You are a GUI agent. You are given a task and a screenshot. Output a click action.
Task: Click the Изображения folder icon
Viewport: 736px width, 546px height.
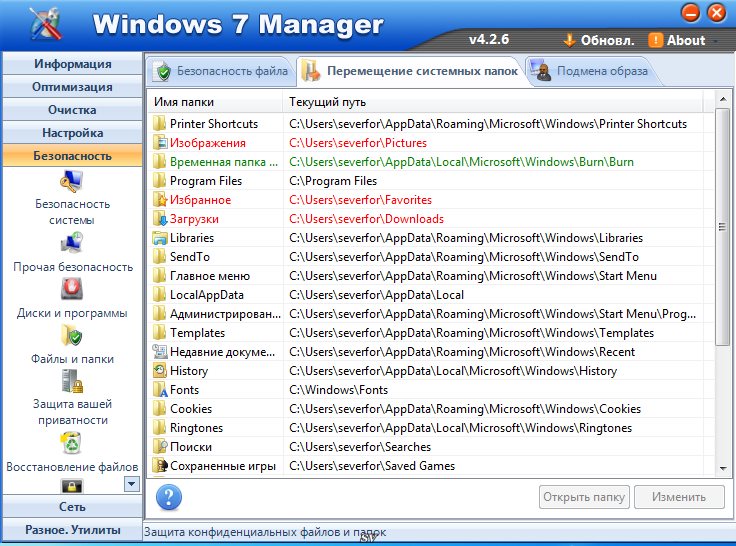160,143
